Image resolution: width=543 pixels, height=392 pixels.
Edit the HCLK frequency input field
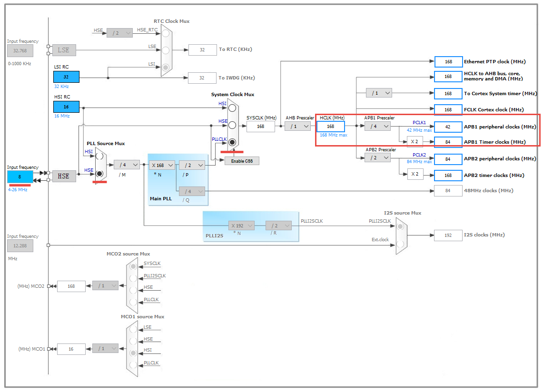330,126
